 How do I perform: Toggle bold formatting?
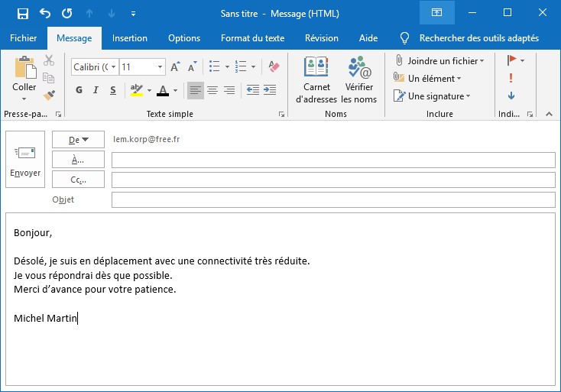pos(79,90)
